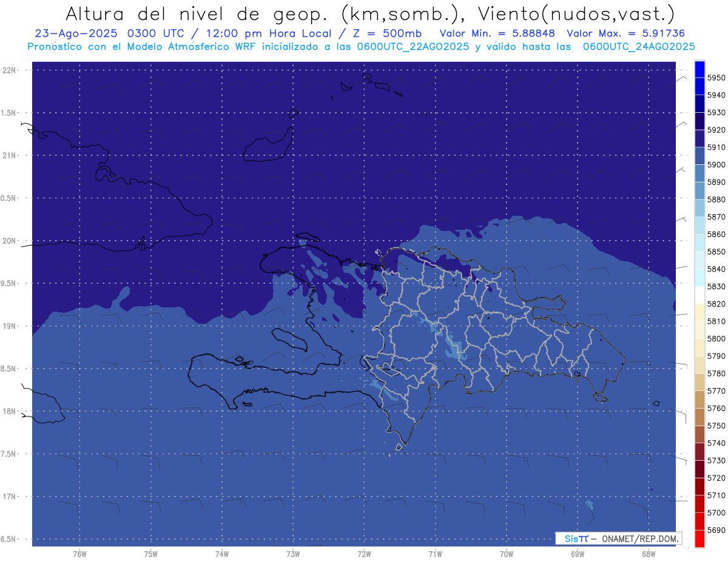The image size is (728, 562).
Task: Click the 73W longitude label
Action: pyautogui.click(x=293, y=554)
